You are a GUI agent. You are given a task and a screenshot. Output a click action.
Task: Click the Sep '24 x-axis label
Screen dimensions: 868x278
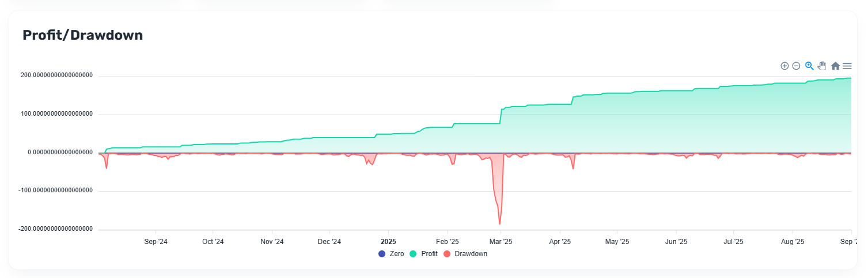[x=156, y=242]
